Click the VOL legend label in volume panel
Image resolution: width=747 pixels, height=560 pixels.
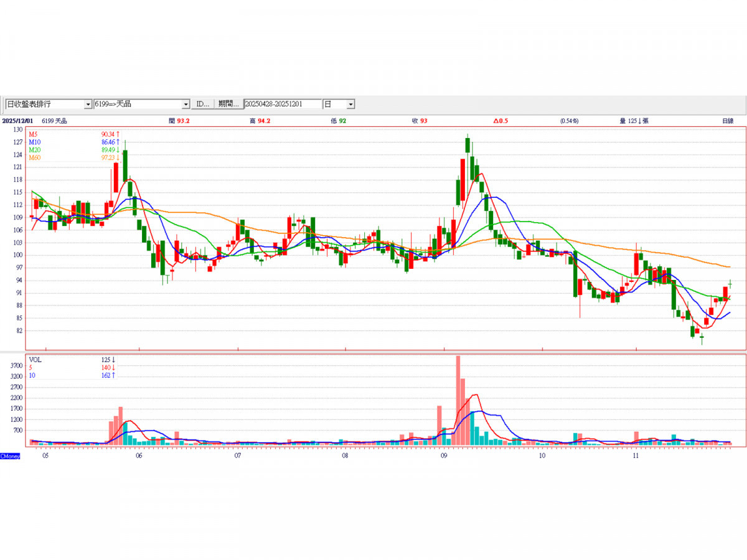35,360
